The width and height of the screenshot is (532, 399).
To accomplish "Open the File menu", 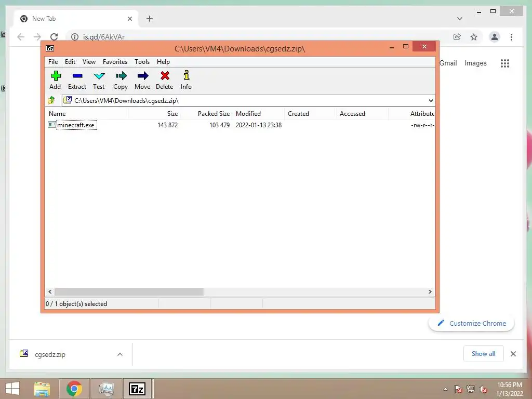I will [53, 62].
